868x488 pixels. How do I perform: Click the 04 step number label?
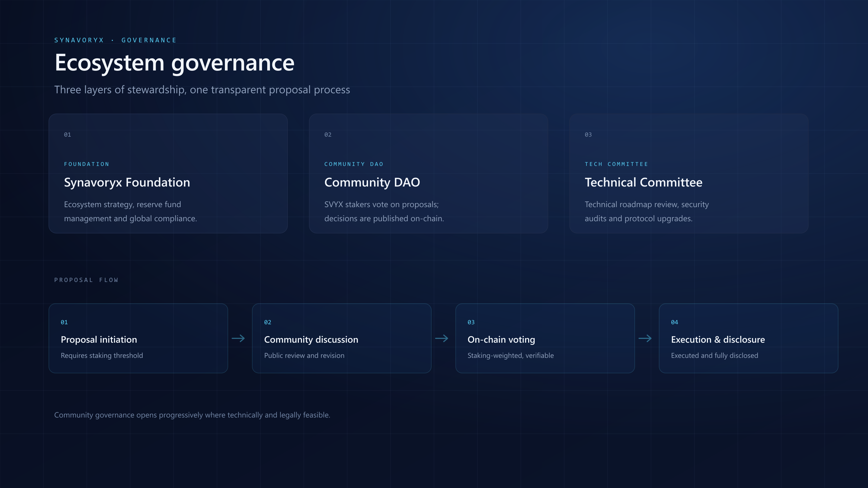(675, 322)
